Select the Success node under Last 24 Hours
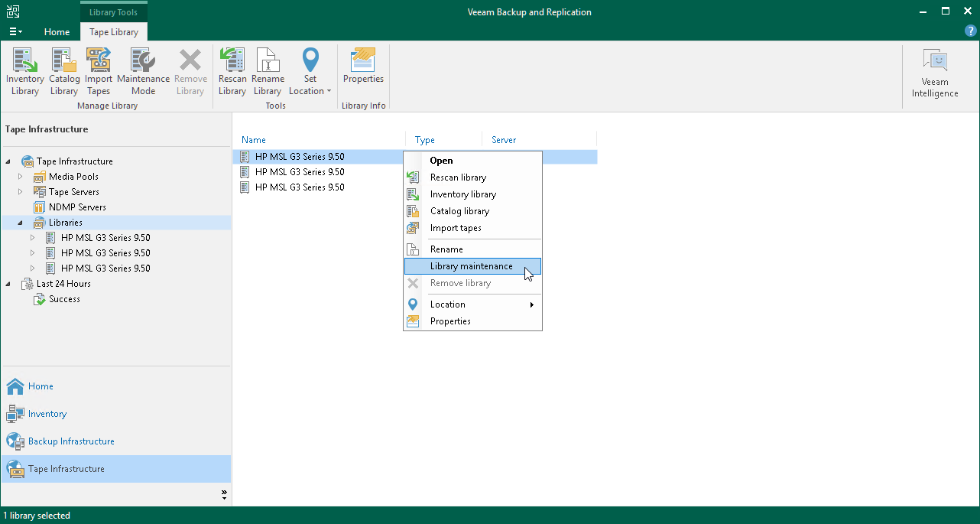Viewport: 980px width, 524px height. 63,298
